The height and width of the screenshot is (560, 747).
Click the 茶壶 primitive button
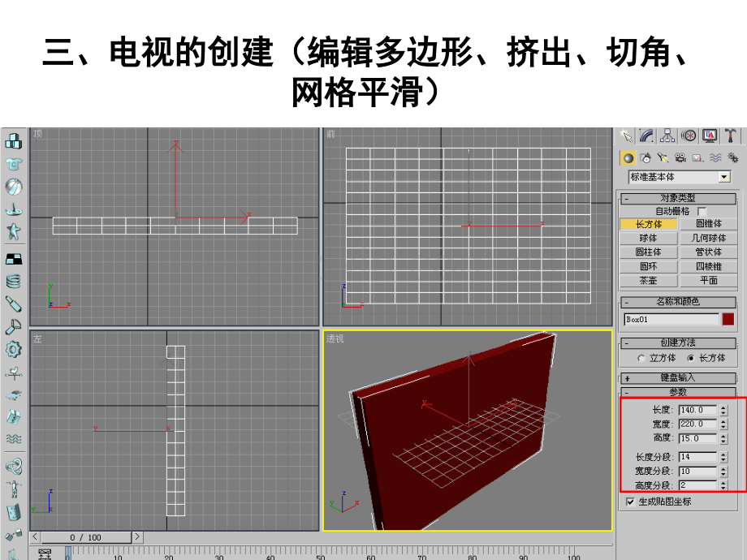point(649,280)
